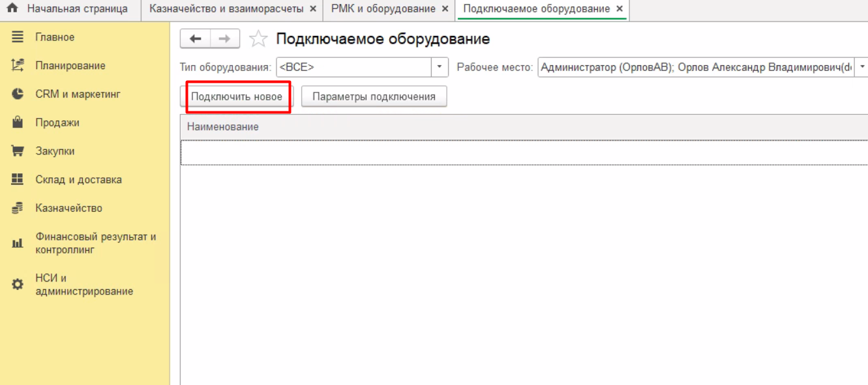Click the CRM и маркетинг pie icon
Screen dimensions: 868x385
pyautogui.click(x=18, y=94)
